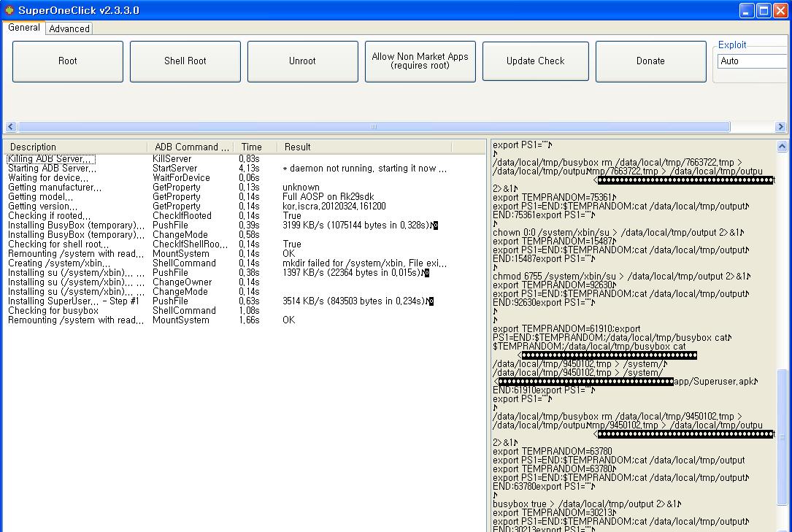Click the 'END:61910export PS1' log line
This screenshot has width=792, height=532.
(544, 390)
